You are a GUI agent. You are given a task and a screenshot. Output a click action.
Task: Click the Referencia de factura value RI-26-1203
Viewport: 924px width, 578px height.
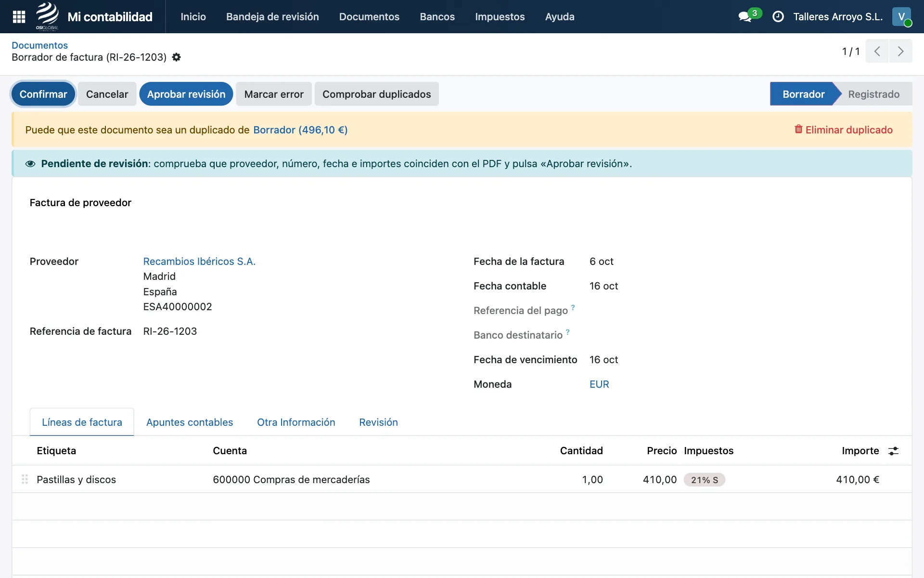pyautogui.click(x=170, y=331)
